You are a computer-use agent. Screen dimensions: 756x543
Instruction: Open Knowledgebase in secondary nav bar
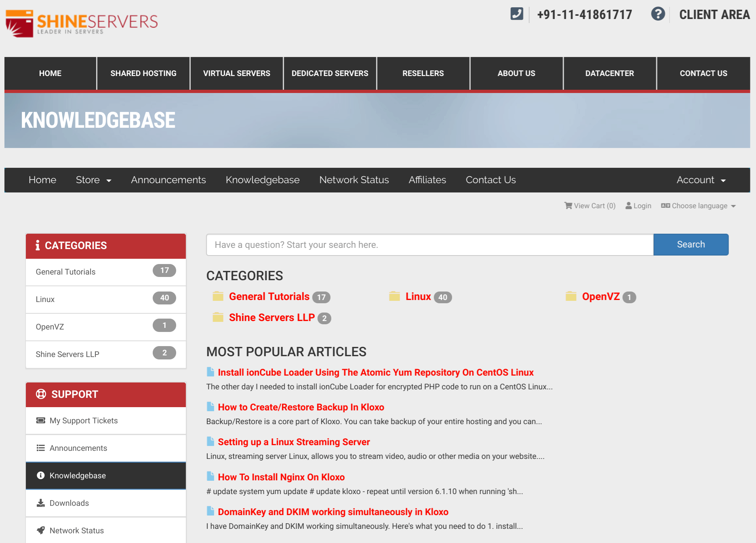[263, 180]
